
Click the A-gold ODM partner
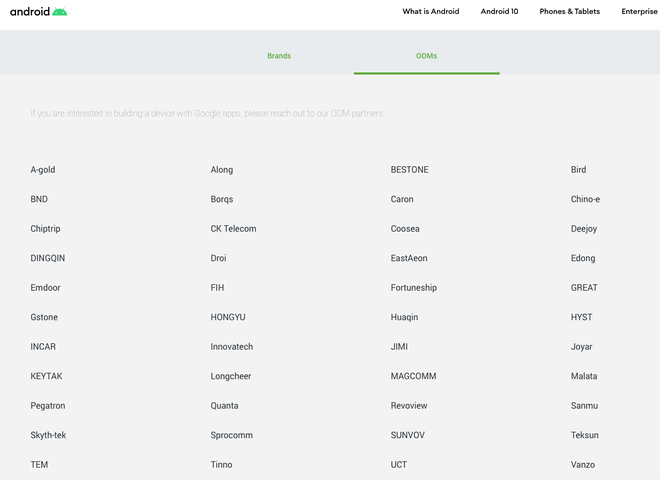coord(43,170)
